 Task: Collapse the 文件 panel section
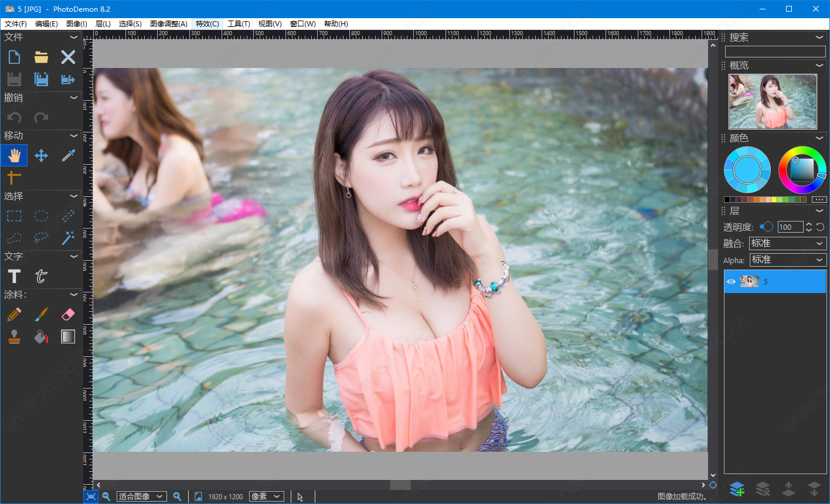tap(74, 37)
